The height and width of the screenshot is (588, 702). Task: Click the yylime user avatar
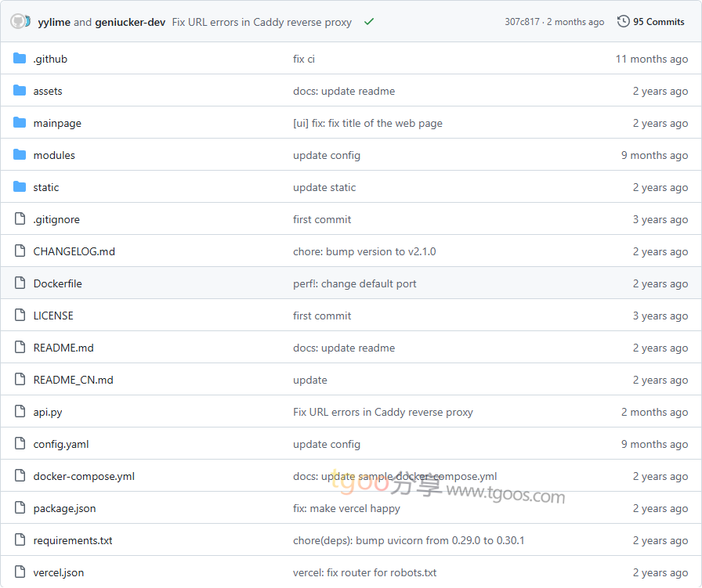(20, 21)
